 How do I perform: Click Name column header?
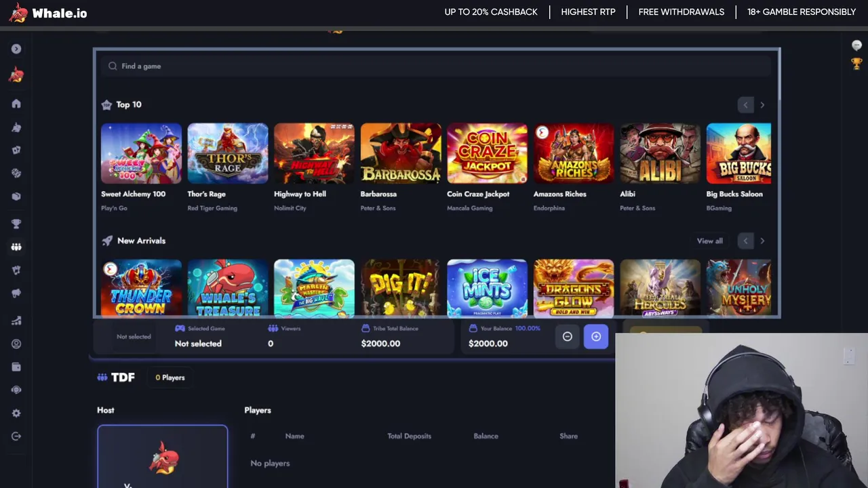coord(294,436)
